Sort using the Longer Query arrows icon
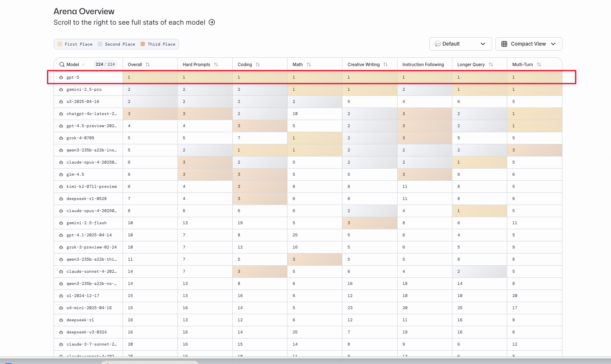The width and height of the screenshot is (611, 364). click(491, 64)
